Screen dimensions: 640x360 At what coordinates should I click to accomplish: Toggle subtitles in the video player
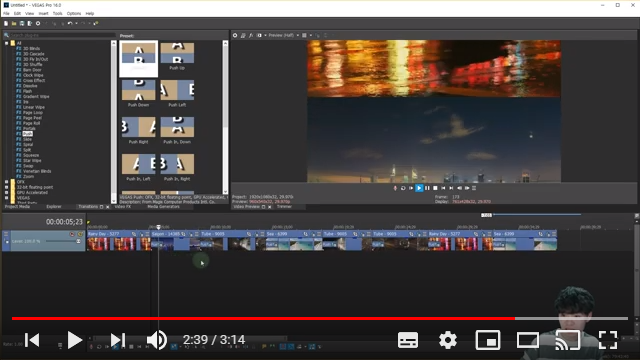tap(408, 340)
